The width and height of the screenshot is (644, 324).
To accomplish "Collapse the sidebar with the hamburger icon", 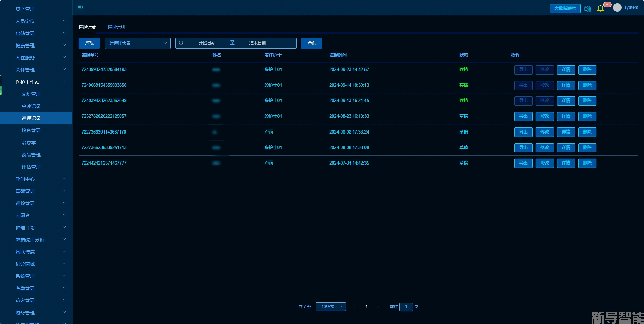I will (80, 7).
